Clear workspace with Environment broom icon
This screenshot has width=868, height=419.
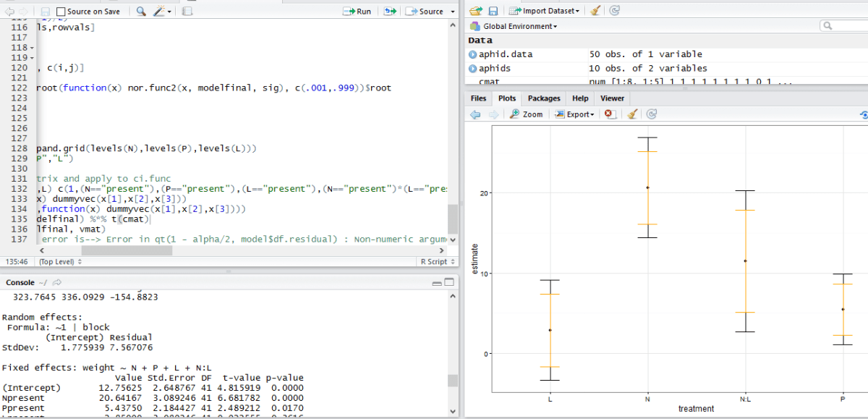coord(595,11)
